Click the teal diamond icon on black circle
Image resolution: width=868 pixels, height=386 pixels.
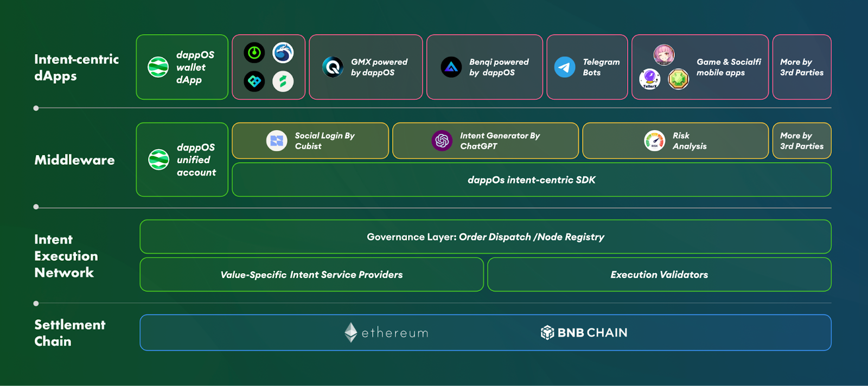(254, 81)
